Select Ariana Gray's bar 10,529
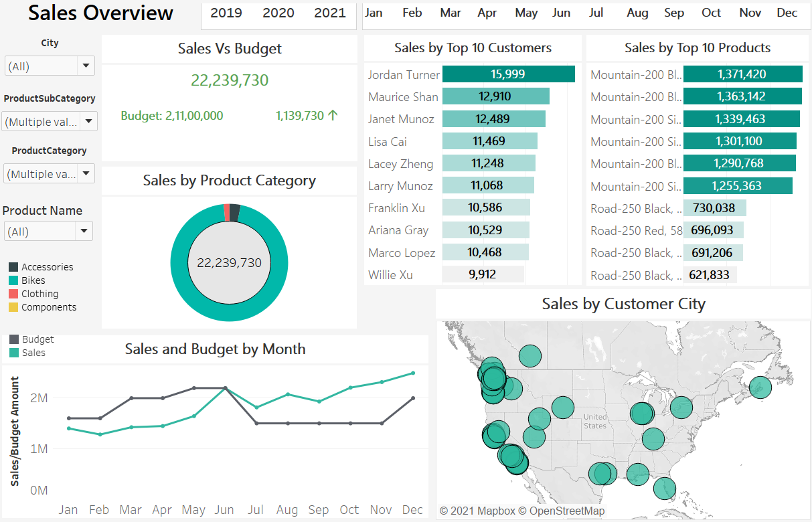Viewport: 812px width, 522px height. pos(486,230)
